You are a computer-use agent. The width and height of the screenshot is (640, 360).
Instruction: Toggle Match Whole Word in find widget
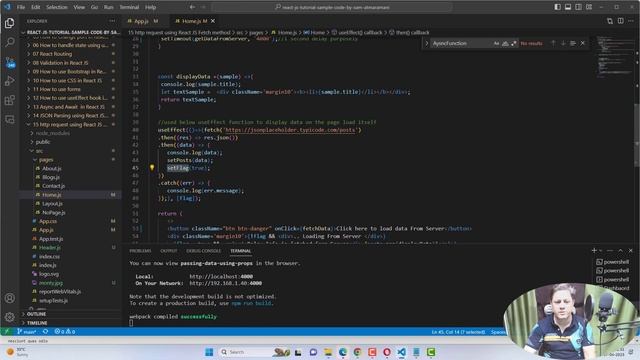pos(505,43)
